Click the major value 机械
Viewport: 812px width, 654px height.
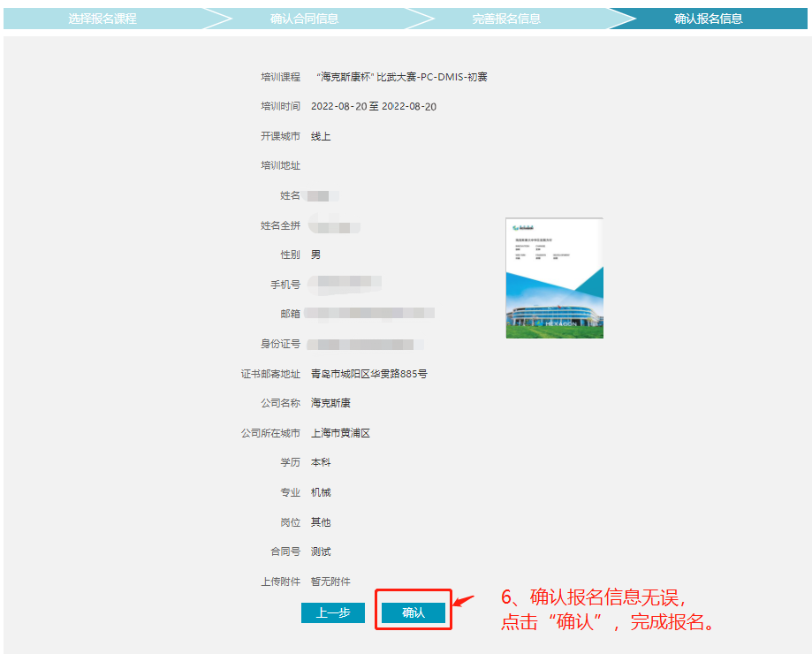[321, 493]
